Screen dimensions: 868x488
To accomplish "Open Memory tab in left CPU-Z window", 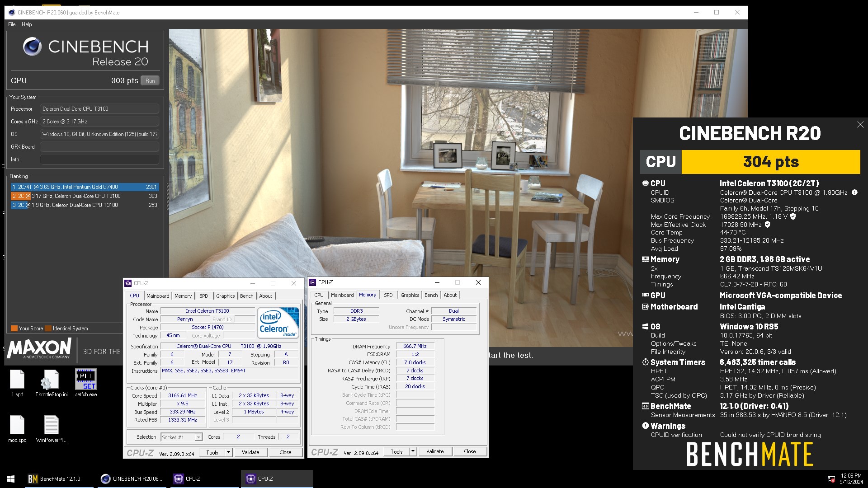I will (183, 296).
